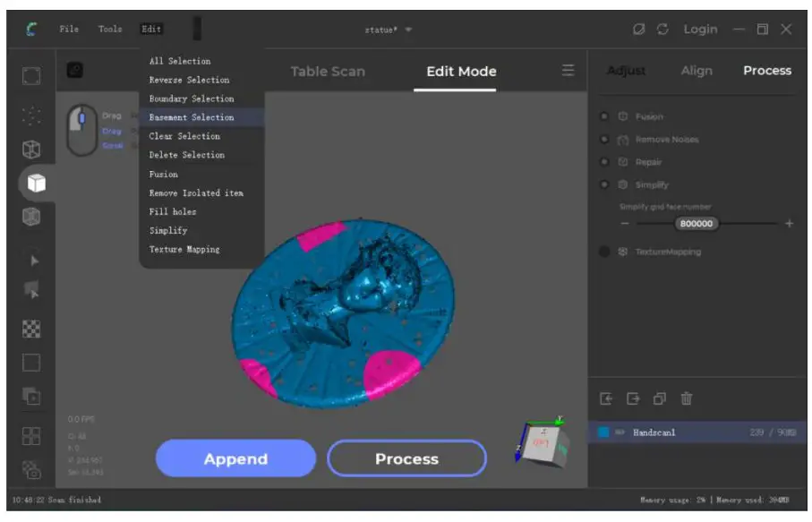Choose Basement Selection menu entry
Image resolution: width=812 pixels, height=522 pixels.
pos(201,117)
